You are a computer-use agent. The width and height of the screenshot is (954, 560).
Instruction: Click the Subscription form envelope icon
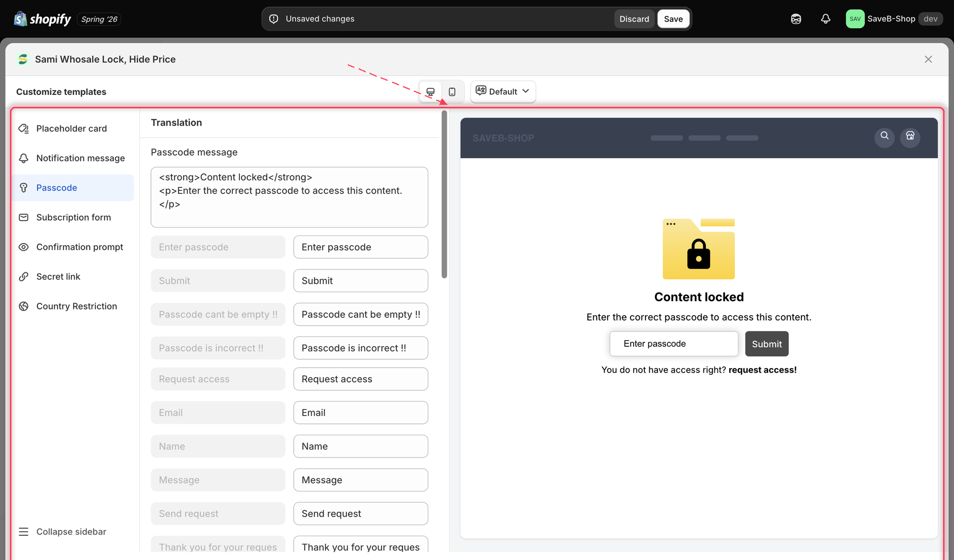click(x=23, y=217)
